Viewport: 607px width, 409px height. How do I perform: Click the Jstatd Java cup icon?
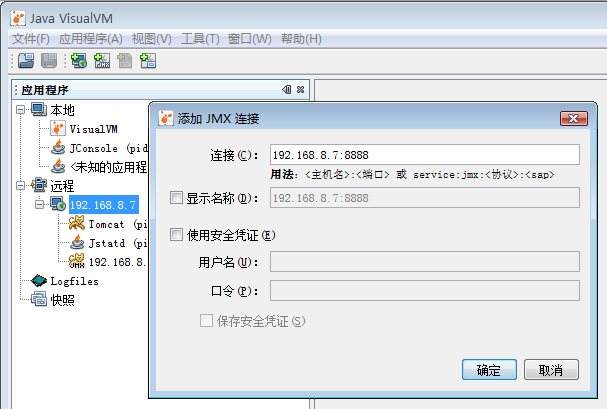click(x=77, y=242)
